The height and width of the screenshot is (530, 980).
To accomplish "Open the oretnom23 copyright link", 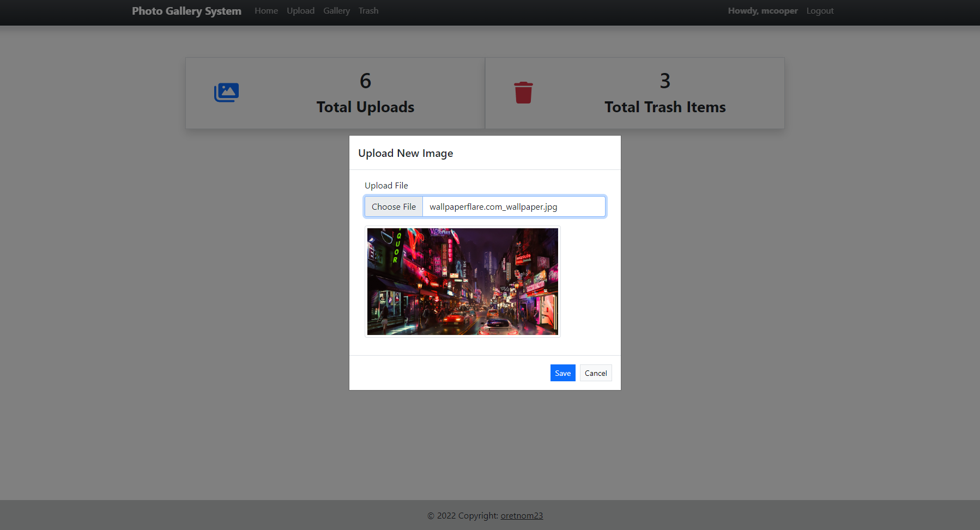I will coord(522,516).
